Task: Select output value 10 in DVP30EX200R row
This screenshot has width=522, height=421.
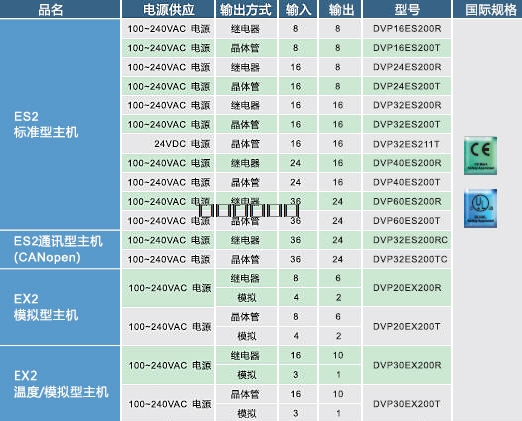Action: point(338,355)
